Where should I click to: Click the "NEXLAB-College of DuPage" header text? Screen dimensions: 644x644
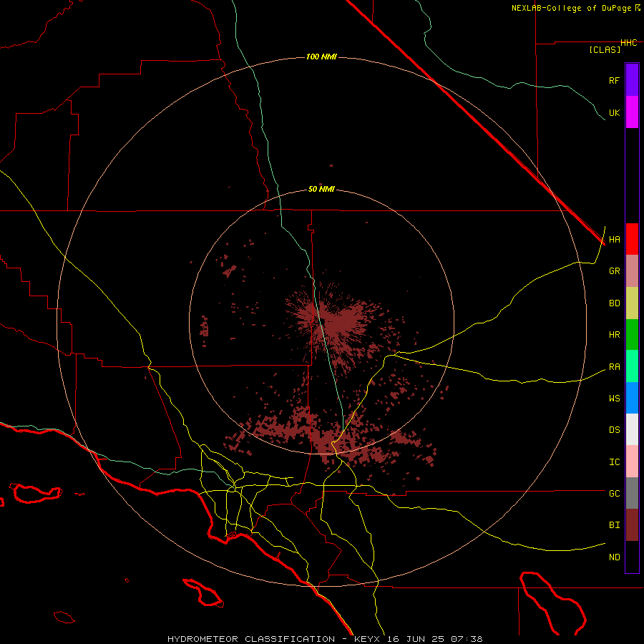click(571, 8)
